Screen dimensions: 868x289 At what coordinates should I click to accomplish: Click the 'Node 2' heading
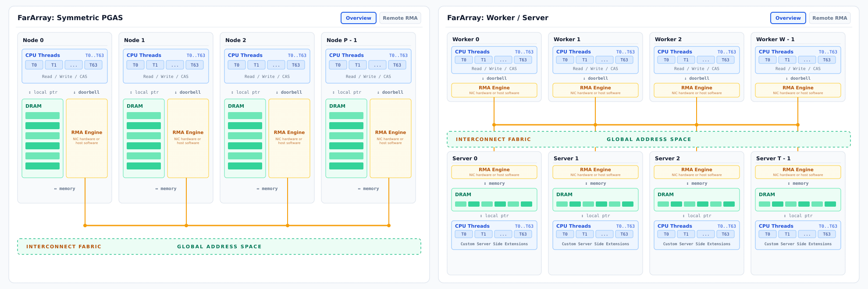(236, 40)
